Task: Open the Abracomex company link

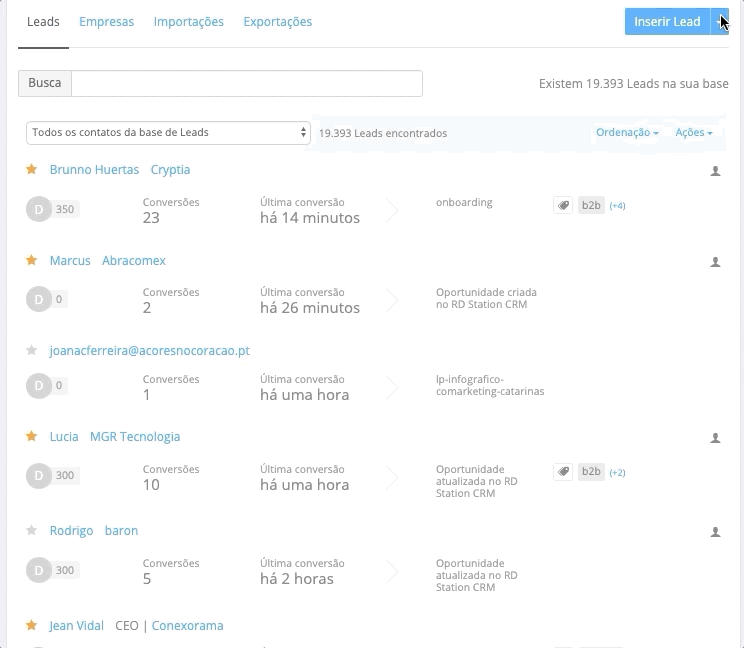Action: [134, 261]
